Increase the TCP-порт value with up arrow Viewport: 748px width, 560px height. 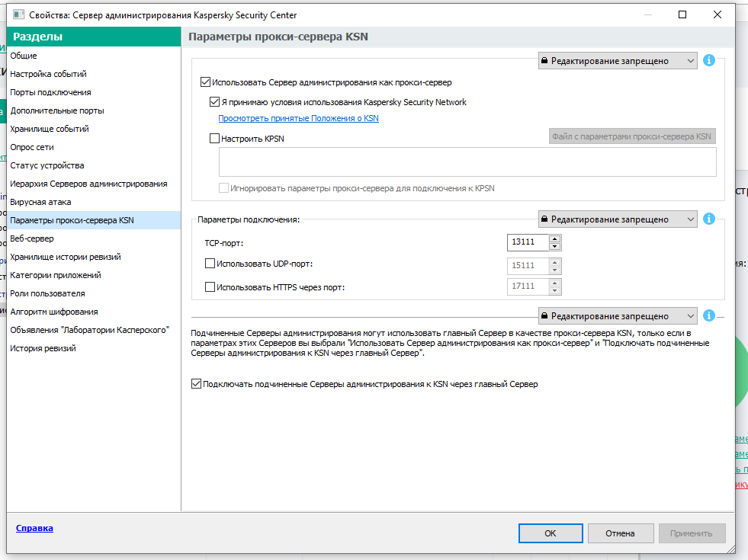click(x=554, y=238)
